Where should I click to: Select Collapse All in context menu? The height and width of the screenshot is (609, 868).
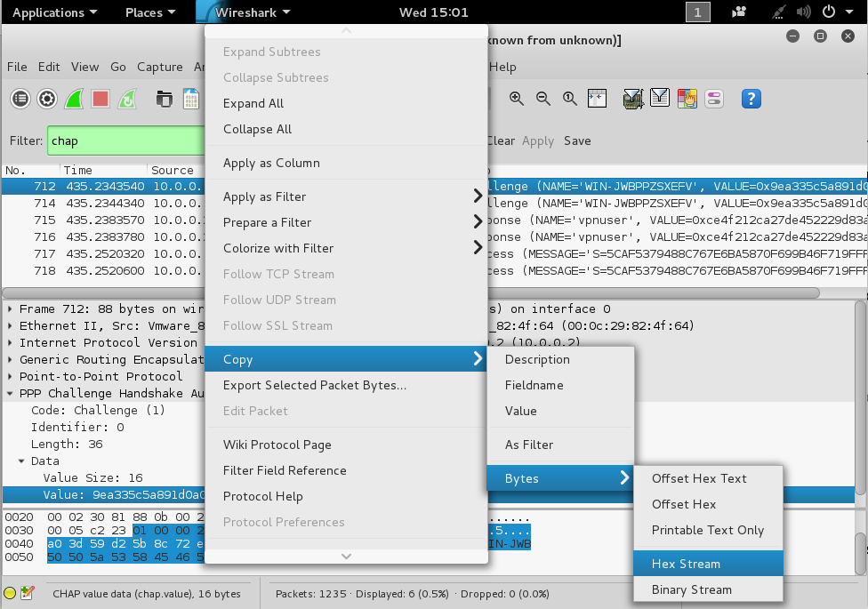(x=346, y=129)
